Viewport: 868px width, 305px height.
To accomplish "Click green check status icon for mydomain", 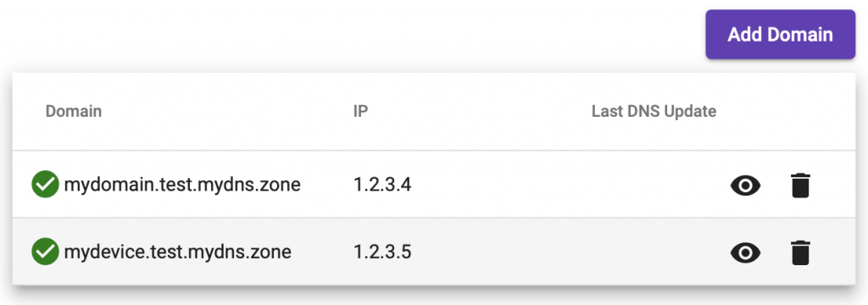I will coord(45,185).
